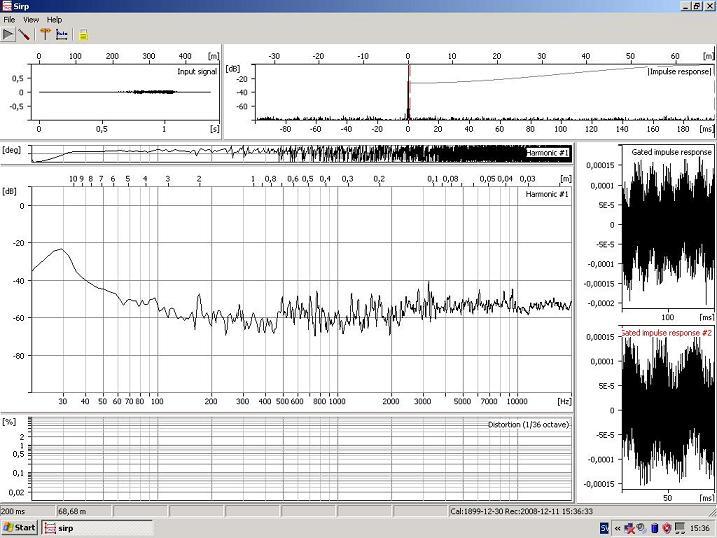Click the Windows Start button
Viewport: 717px width, 538px height.
coord(19,527)
